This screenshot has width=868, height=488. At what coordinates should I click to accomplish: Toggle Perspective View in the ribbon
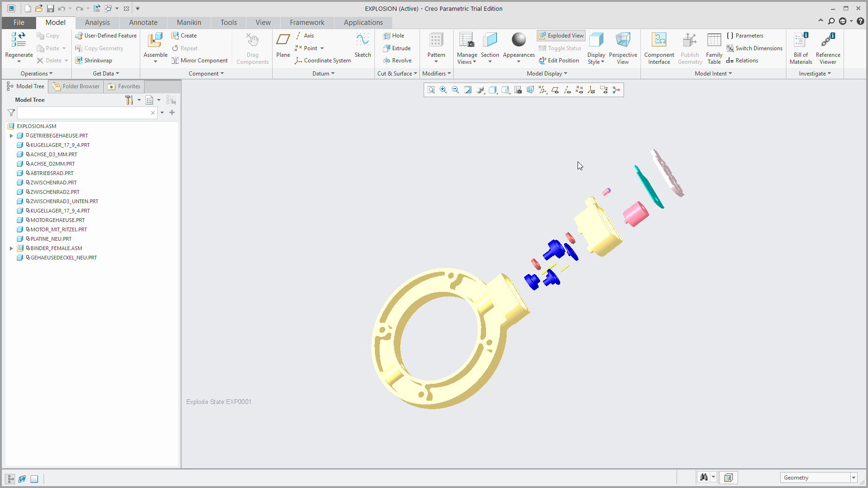point(623,48)
